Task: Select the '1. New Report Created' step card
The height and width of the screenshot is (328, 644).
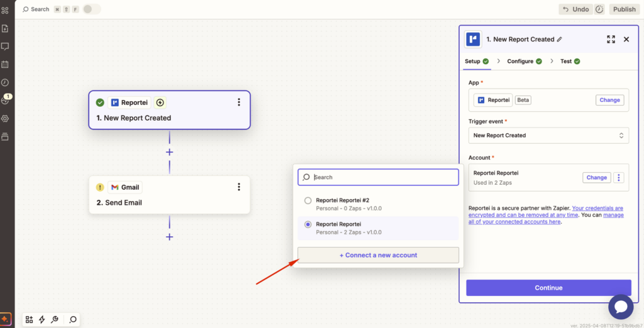Action: coord(169,110)
